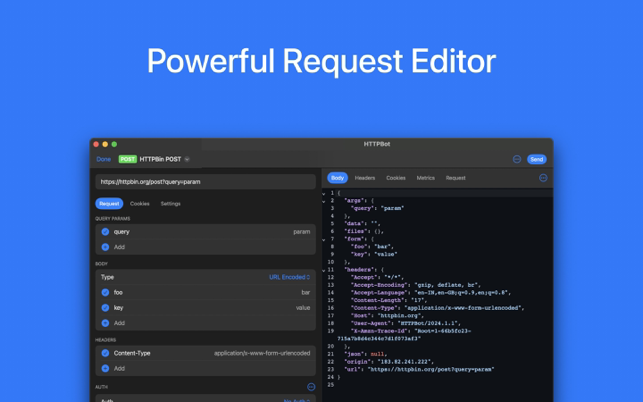Viewport: 643px width, 402px height.
Task: Click the "json": null line
Action: coord(365,354)
